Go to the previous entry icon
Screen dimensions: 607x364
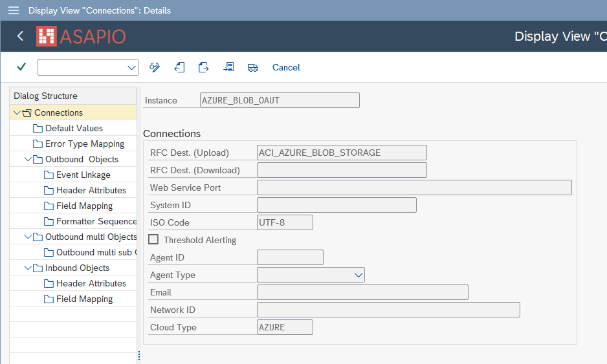coord(179,67)
